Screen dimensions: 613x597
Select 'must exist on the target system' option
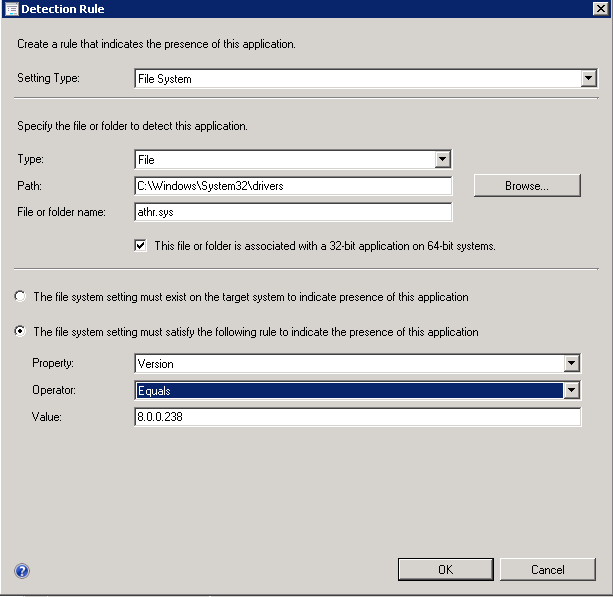pyautogui.click(x=19, y=297)
